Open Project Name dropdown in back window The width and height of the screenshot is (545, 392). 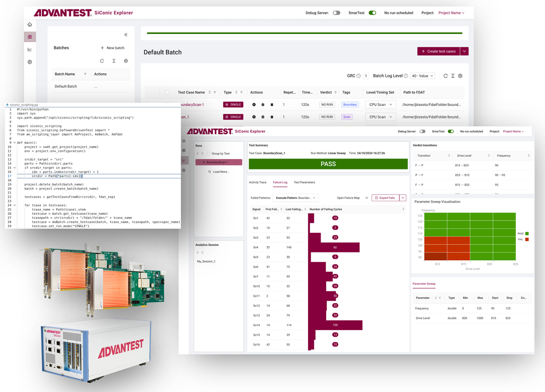(451, 13)
